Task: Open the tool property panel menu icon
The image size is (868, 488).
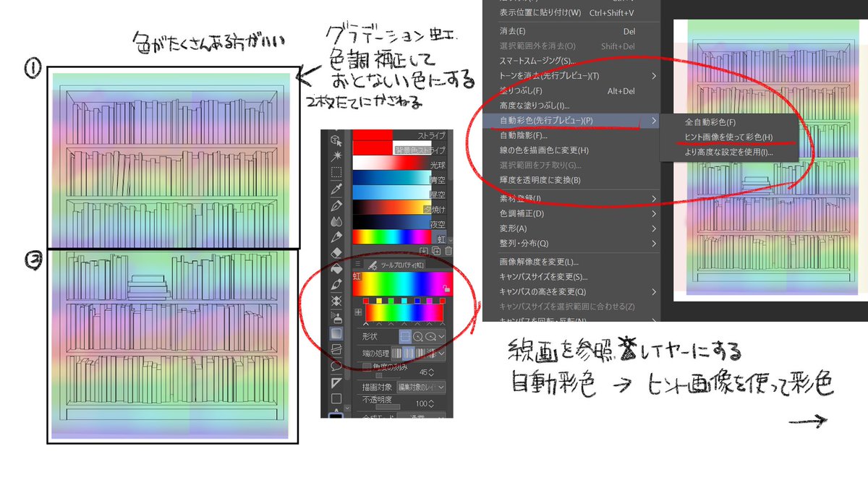Action: click(358, 264)
